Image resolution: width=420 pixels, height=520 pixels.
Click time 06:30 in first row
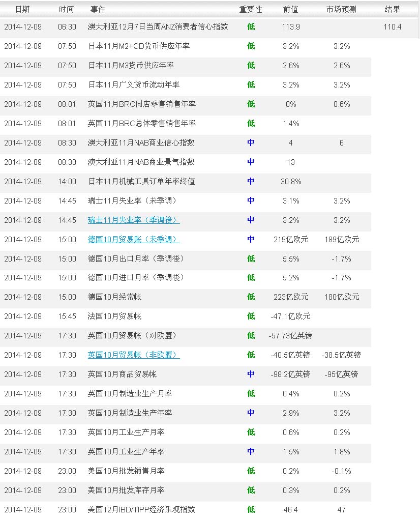pos(67,27)
